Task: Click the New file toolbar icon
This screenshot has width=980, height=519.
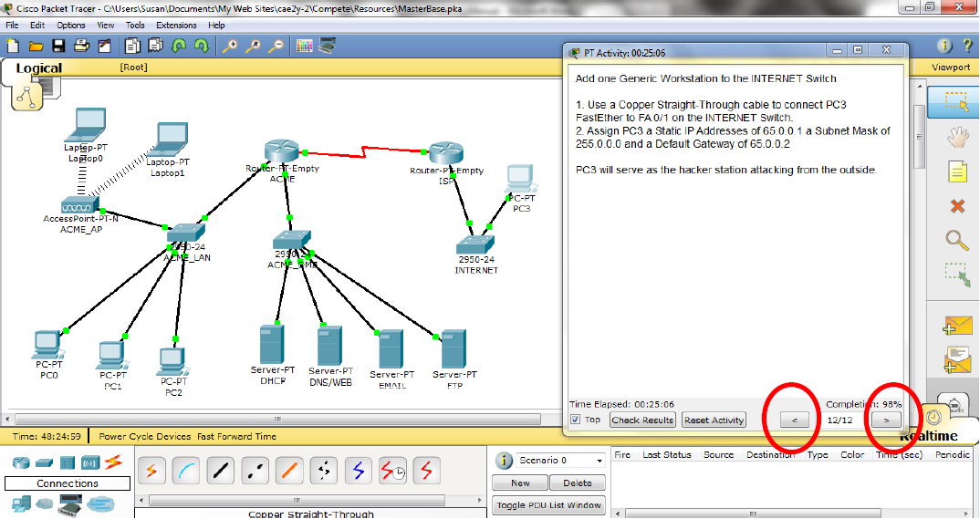Action: [x=13, y=46]
